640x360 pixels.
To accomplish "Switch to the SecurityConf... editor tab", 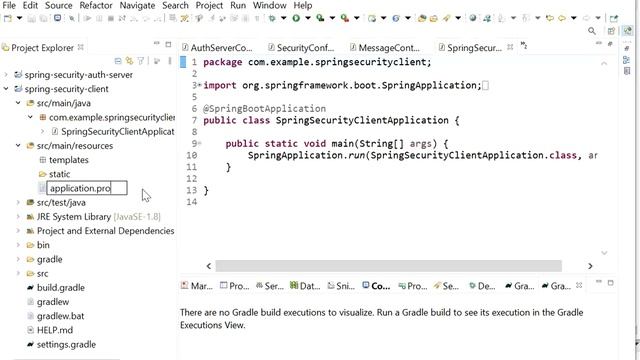I will (301, 48).
